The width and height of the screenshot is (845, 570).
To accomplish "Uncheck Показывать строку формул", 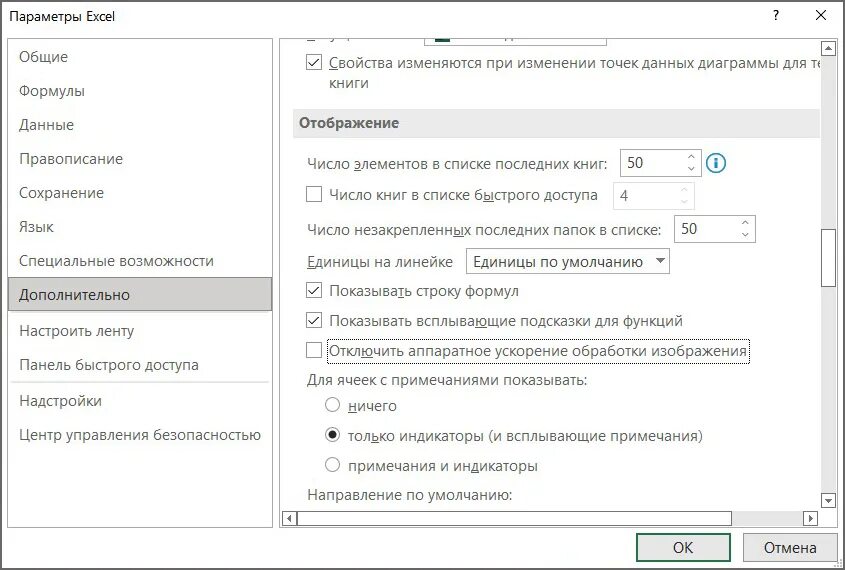I will pos(314,290).
